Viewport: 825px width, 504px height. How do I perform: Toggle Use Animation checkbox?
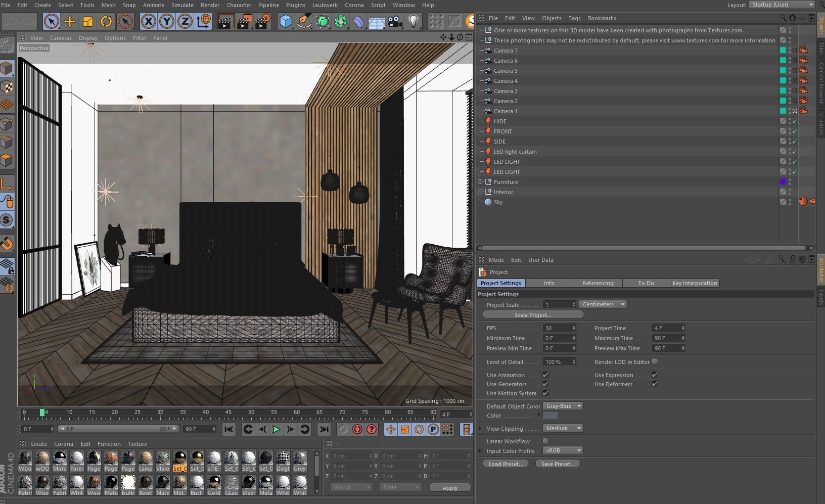click(545, 375)
